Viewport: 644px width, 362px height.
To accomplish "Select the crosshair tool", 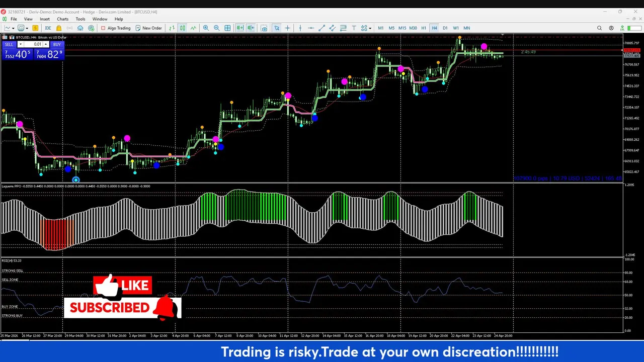I will (287, 28).
